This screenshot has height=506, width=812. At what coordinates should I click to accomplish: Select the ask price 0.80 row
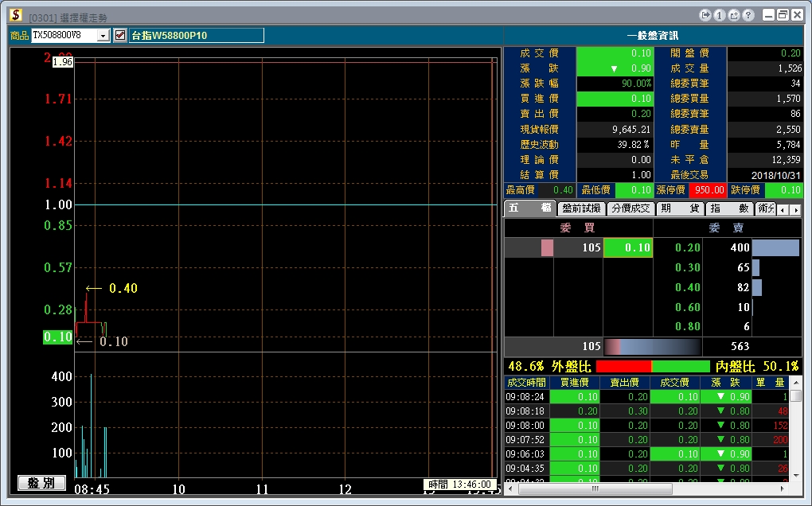coord(687,326)
